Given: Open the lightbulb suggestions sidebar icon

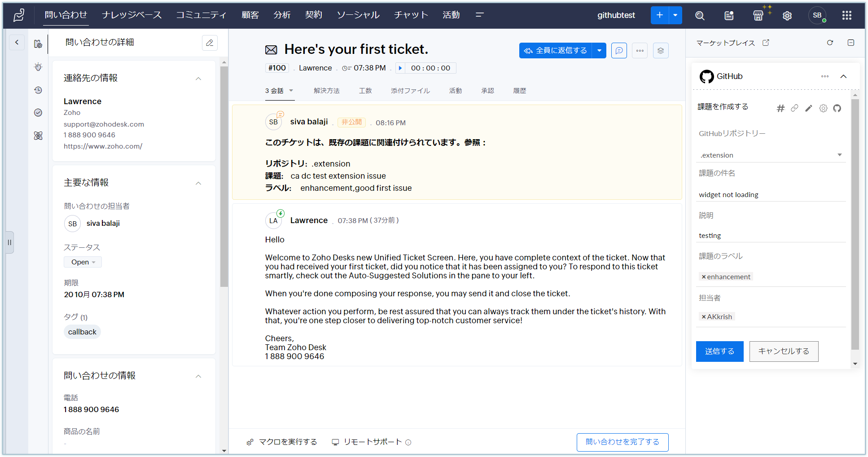Looking at the screenshot, I should [38, 67].
